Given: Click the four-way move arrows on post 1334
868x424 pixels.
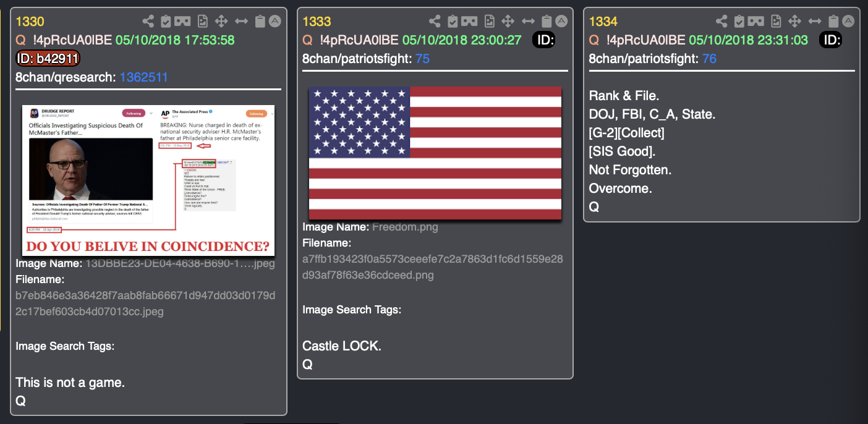Looking at the screenshot, I should (x=794, y=21).
